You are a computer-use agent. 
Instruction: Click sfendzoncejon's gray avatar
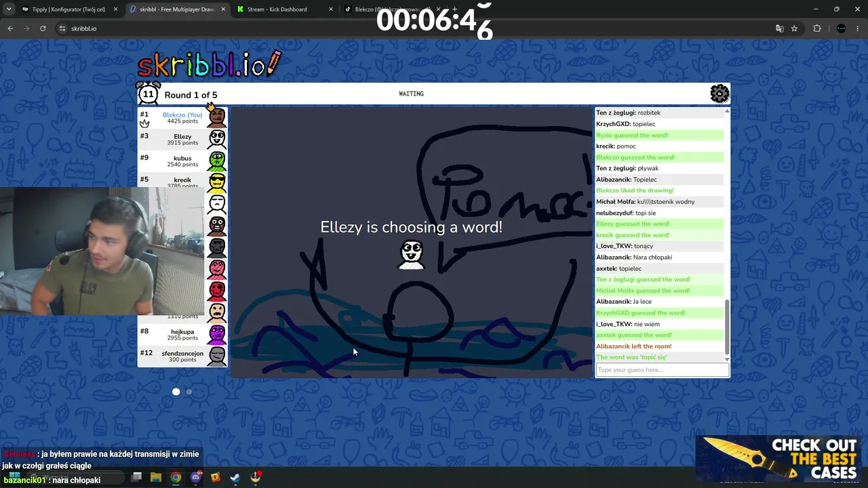pyautogui.click(x=217, y=357)
